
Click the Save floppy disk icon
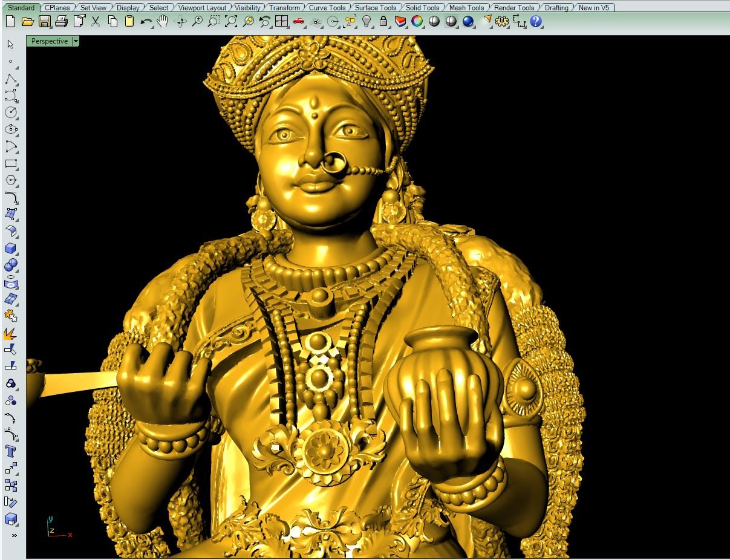coord(44,22)
